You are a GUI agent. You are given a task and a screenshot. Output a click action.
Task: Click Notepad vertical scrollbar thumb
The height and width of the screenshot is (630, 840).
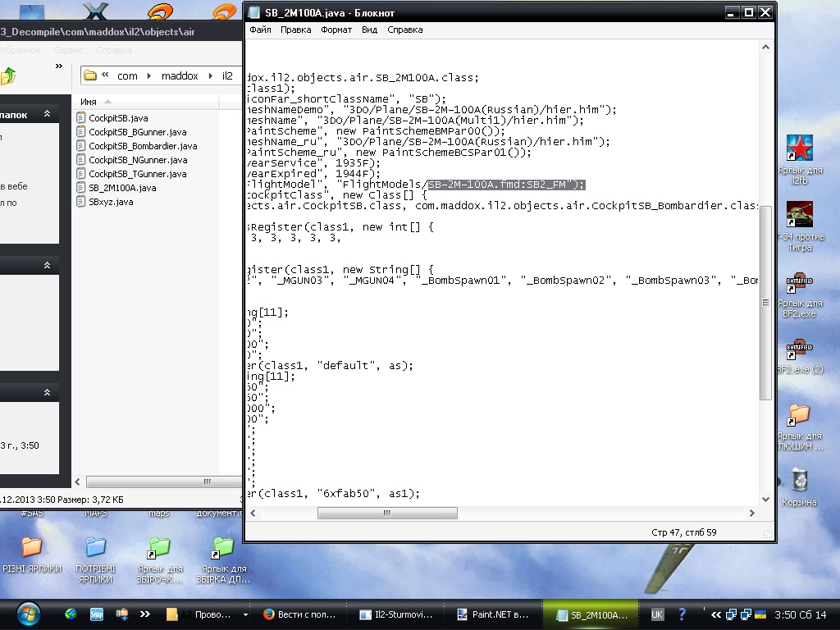765,302
